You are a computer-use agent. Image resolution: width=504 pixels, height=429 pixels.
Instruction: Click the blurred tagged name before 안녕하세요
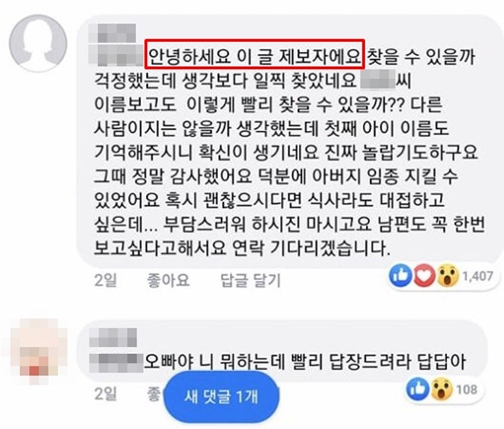click(x=117, y=55)
